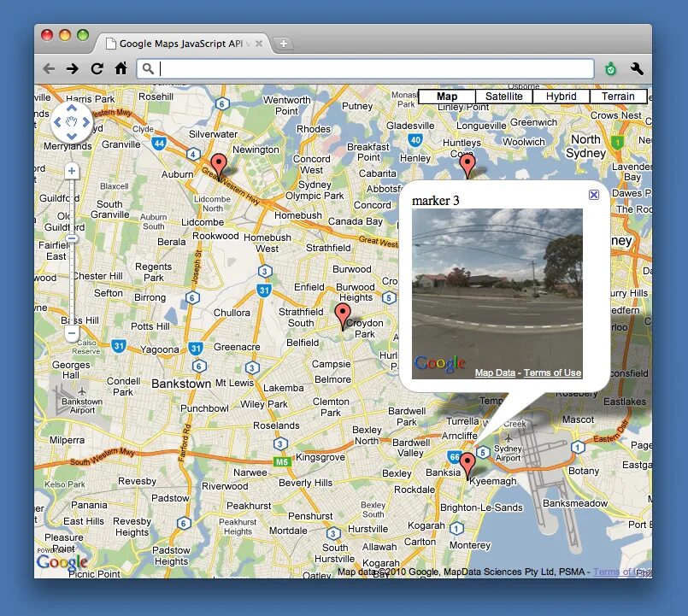Close the marker 3 info window
688x616 pixels.
click(x=594, y=195)
